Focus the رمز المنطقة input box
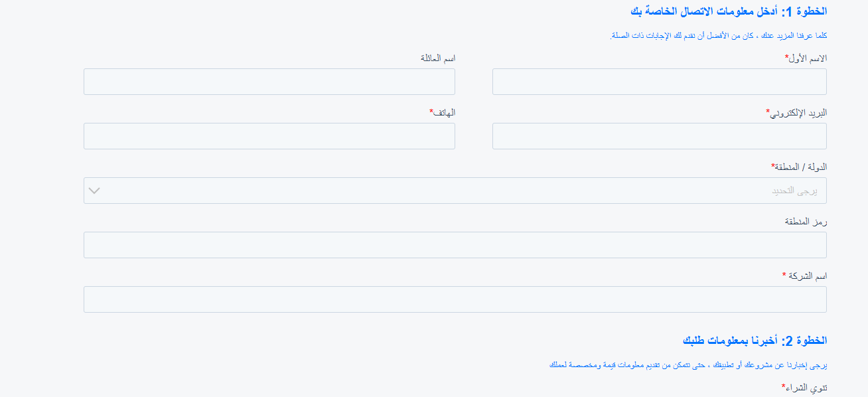This screenshot has width=868, height=397. pos(455,245)
